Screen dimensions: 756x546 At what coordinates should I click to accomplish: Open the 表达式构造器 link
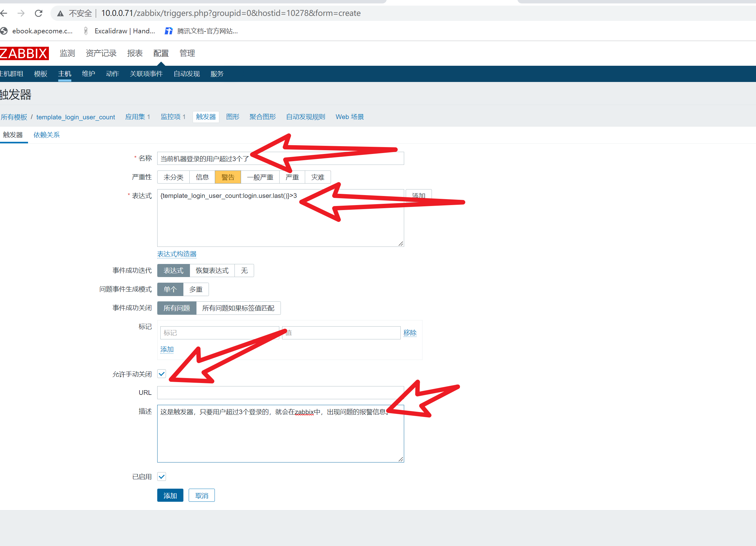177,254
